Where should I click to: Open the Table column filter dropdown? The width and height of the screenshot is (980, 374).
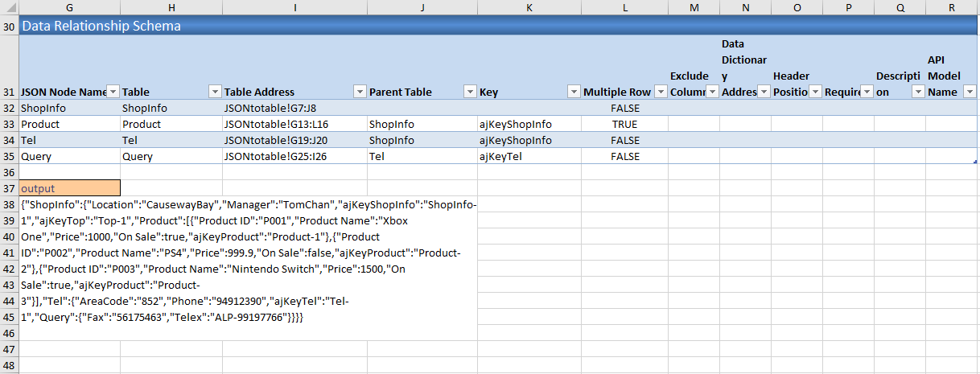pos(215,92)
